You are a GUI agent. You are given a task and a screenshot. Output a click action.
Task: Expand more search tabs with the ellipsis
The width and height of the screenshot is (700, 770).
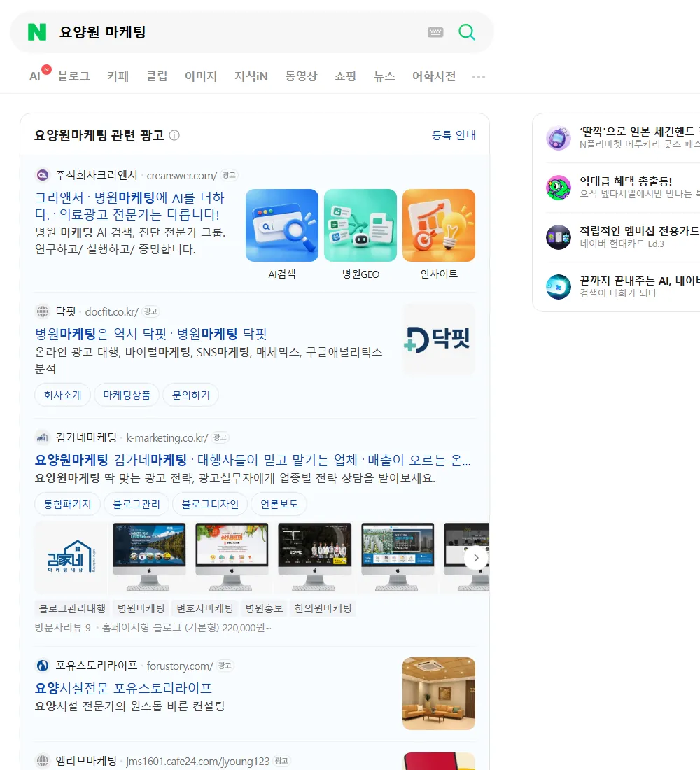click(479, 76)
